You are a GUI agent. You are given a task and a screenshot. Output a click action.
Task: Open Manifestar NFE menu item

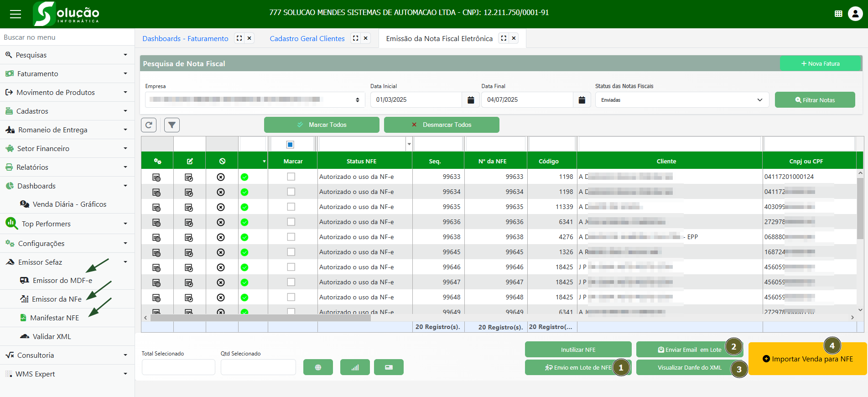point(54,318)
